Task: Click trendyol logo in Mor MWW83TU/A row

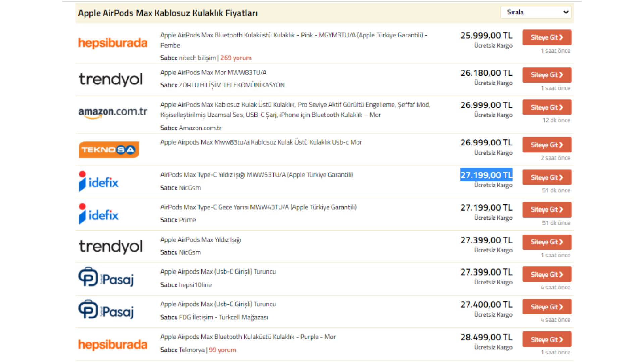Action: (111, 79)
